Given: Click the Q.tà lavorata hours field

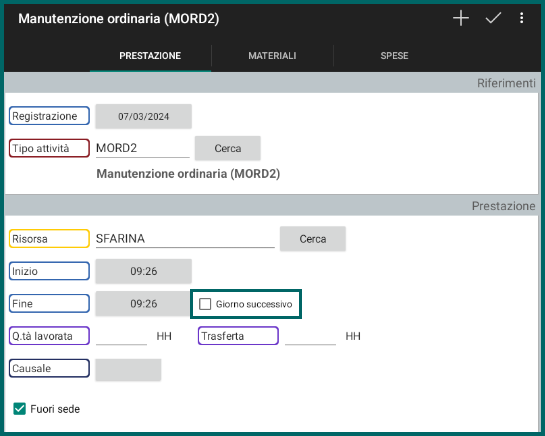Looking at the screenshot, I should point(121,336).
